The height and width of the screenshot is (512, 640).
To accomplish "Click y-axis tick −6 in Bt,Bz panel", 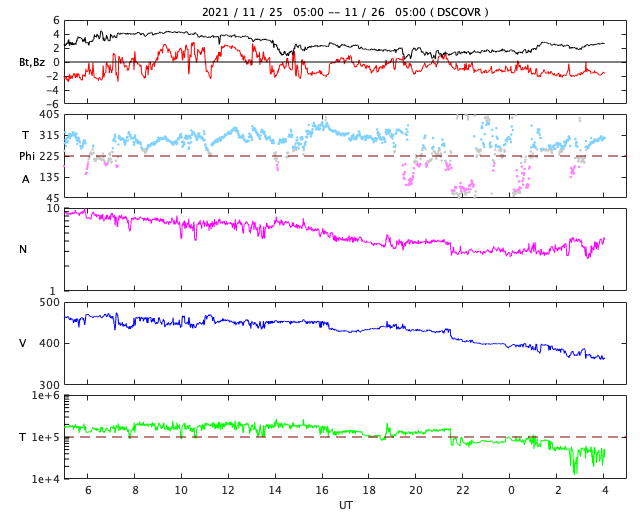I will pos(53,104).
